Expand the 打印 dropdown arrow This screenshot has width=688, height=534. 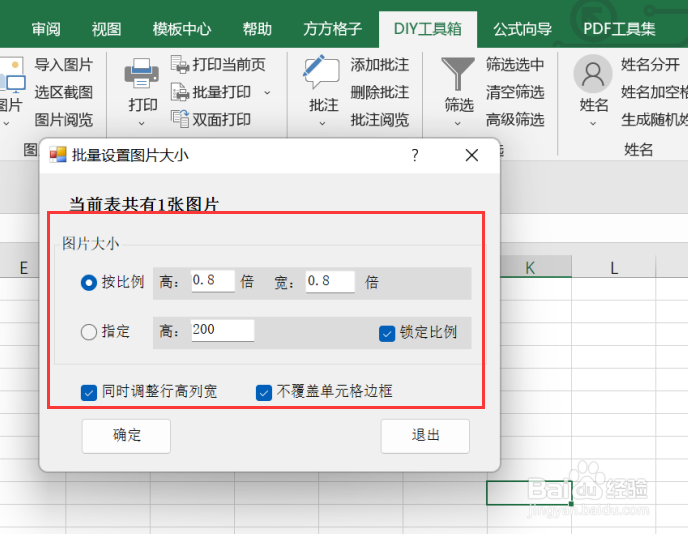(141, 124)
